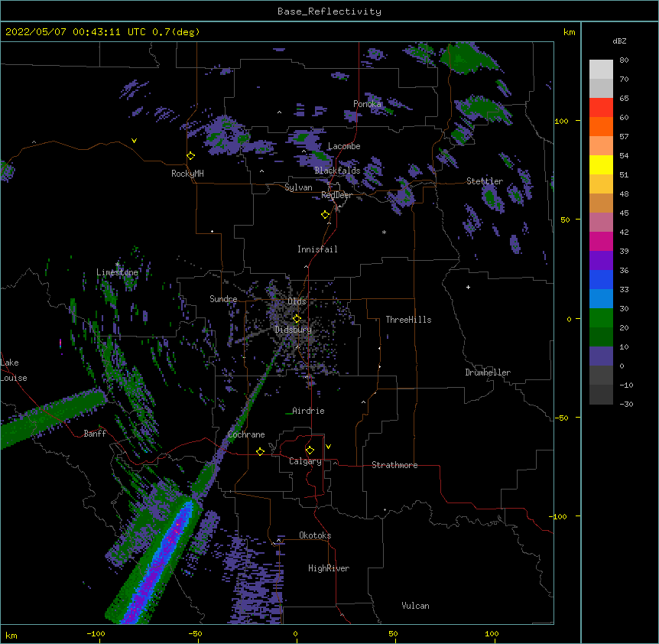This screenshot has width=659, height=644.
Task: Select the blue 36-33 dBZ legend swatch
Action: pyautogui.click(x=601, y=279)
